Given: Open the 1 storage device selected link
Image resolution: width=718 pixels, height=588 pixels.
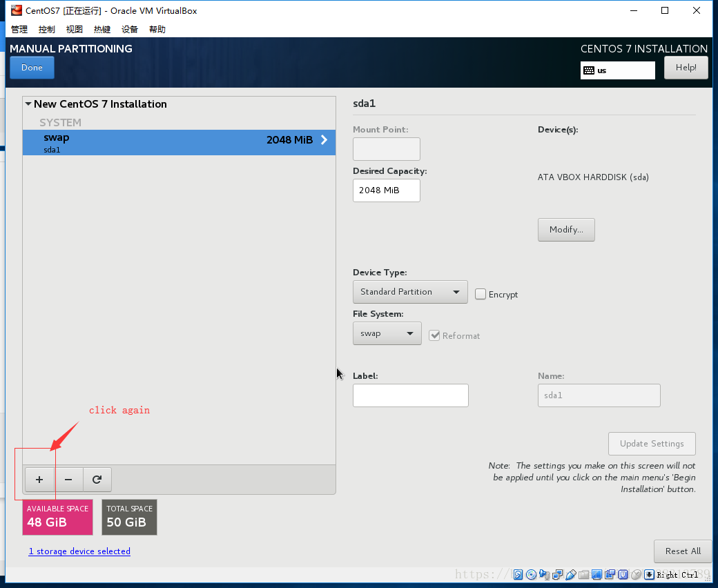Looking at the screenshot, I should click(79, 551).
